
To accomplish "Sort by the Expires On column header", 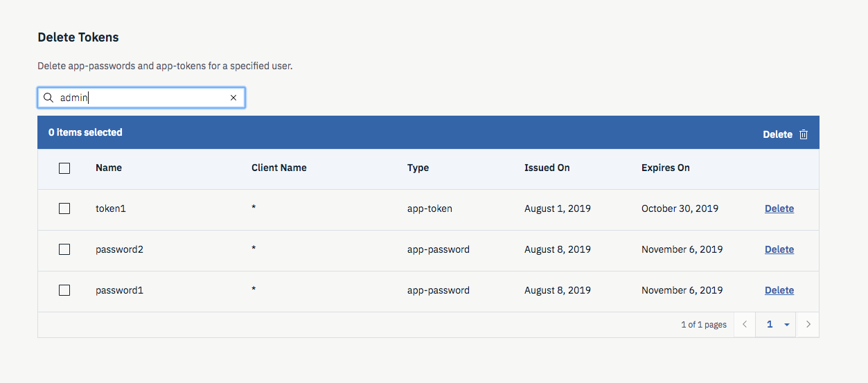I will click(665, 168).
